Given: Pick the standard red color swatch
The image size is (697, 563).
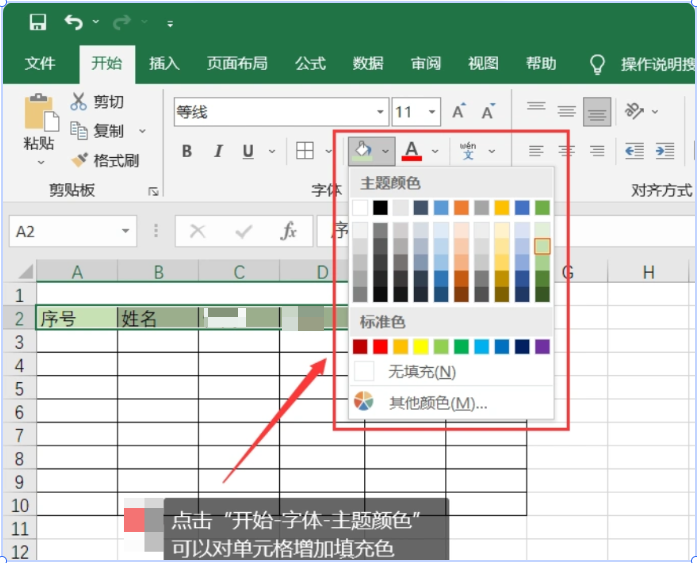Looking at the screenshot, I should 380,347.
